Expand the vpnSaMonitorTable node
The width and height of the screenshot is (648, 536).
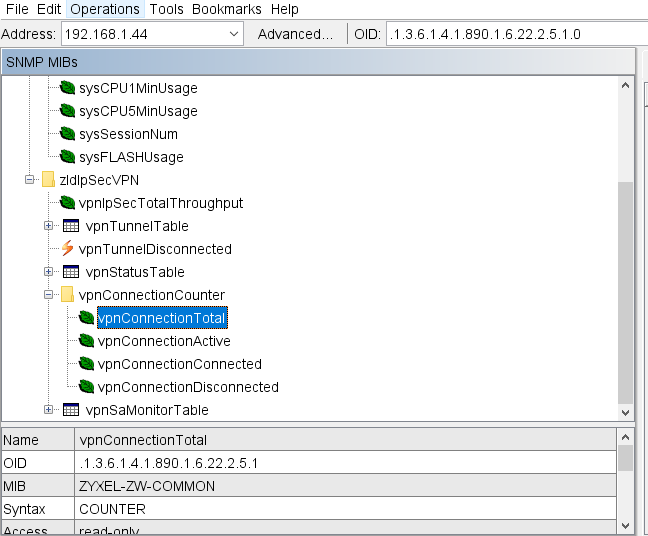(x=48, y=410)
